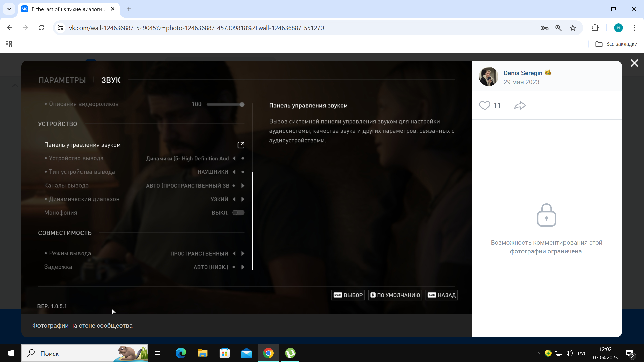Open the tab search dropdown chevron

point(9,9)
